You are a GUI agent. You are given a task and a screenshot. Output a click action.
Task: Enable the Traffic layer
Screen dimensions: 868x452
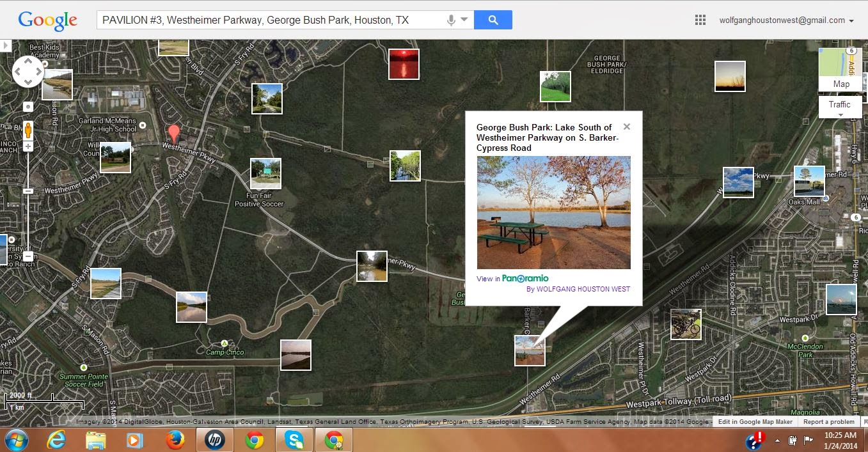click(x=840, y=104)
